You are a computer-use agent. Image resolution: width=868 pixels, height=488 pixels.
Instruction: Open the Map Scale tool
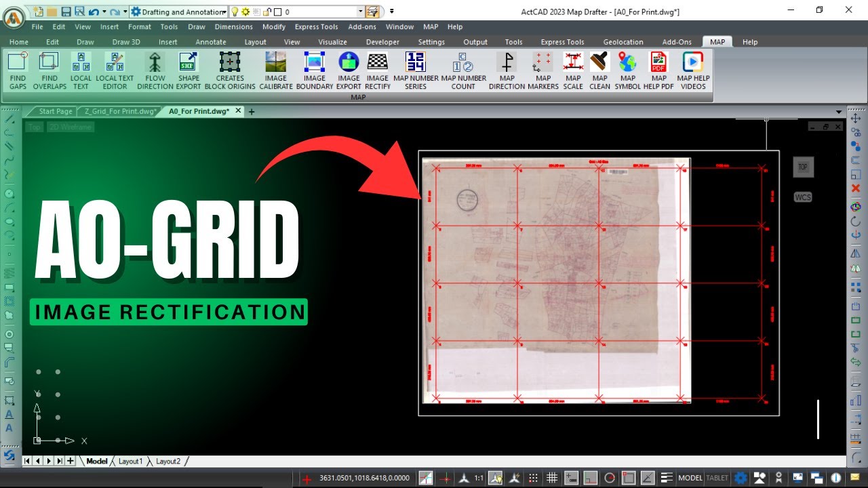pyautogui.click(x=573, y=70)
